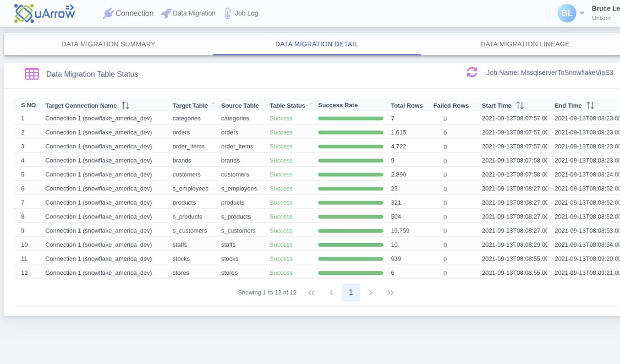Open the Data Migration Lineage tab
Viewport: 620px width, 364px height.
tap(525, 44)
